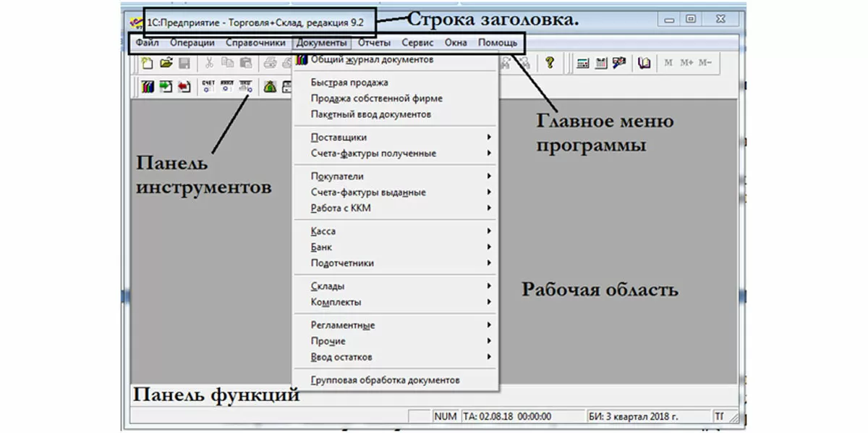Viewport: 868px width, 433px height.
Task: Click the green arrow document icon
Action: pyautogui.click(x=166, y=86)
